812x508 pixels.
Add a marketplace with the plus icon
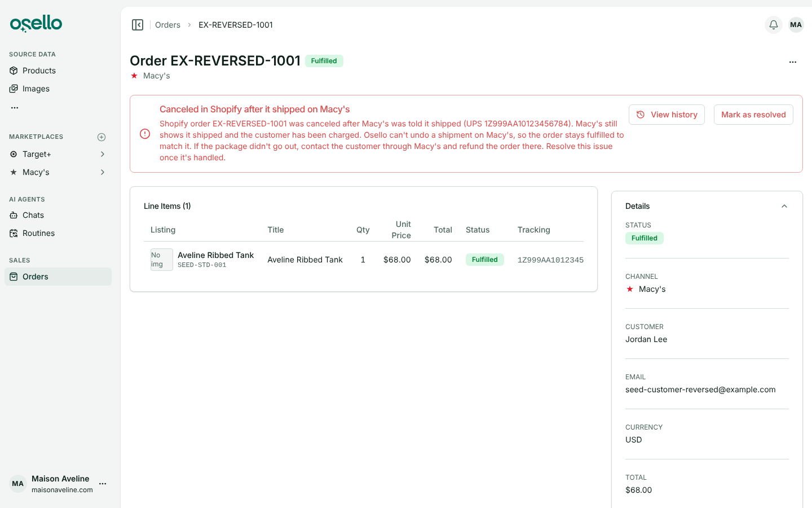pyautogui.click(x=101, y=137)
